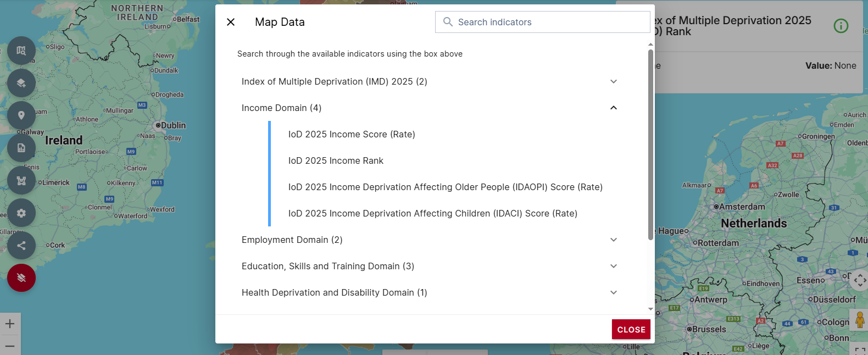Click the red clear layers button

pos(21,278)
